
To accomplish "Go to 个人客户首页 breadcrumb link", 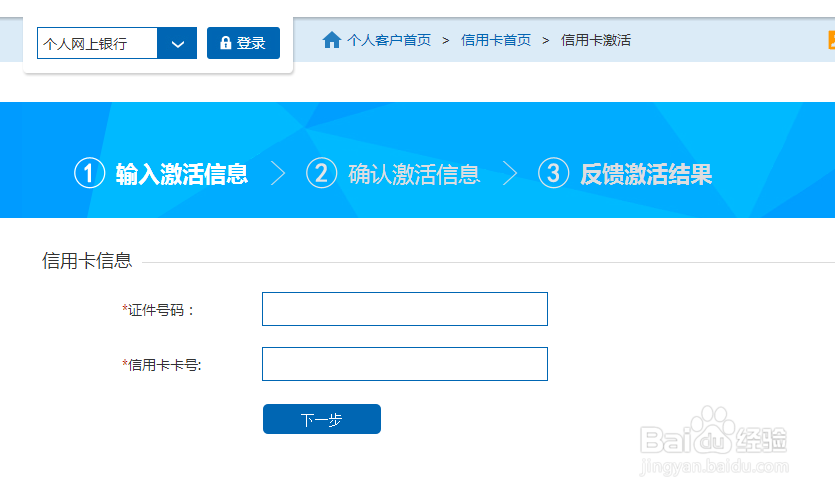I will pos(389,40).
